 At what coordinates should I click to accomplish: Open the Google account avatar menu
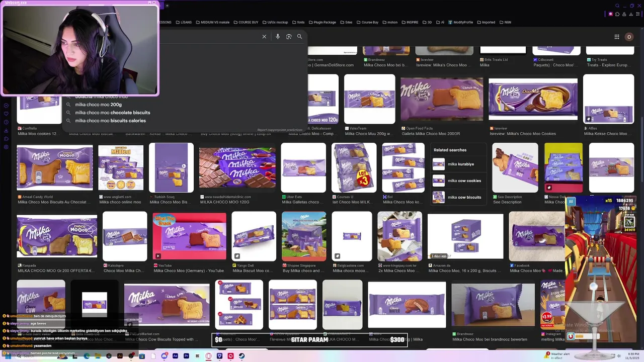tap(629, 37)
